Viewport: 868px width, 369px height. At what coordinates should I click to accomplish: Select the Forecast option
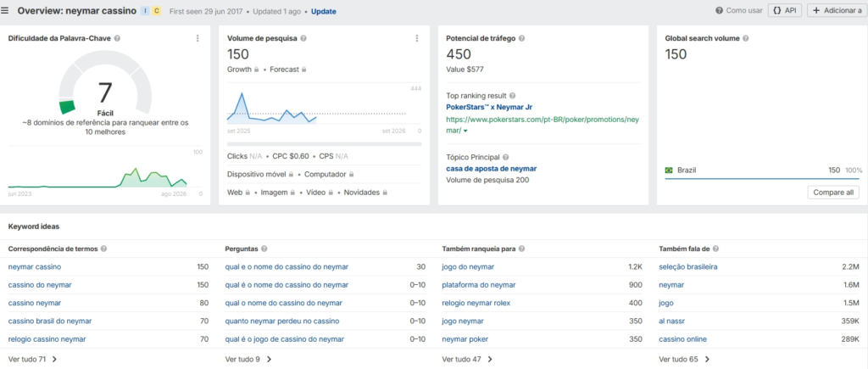click(x=285, y=70)
